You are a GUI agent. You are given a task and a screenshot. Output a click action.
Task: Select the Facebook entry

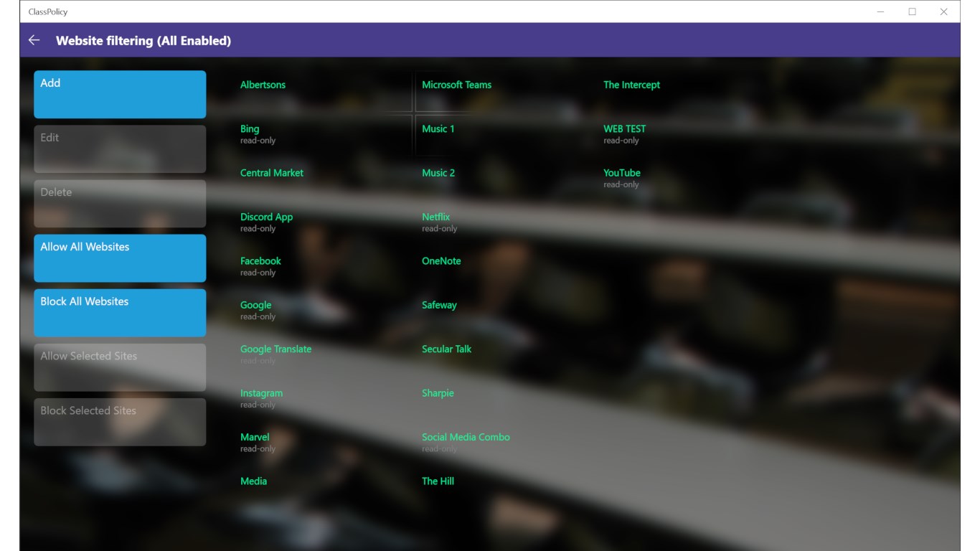coord(260,266)
